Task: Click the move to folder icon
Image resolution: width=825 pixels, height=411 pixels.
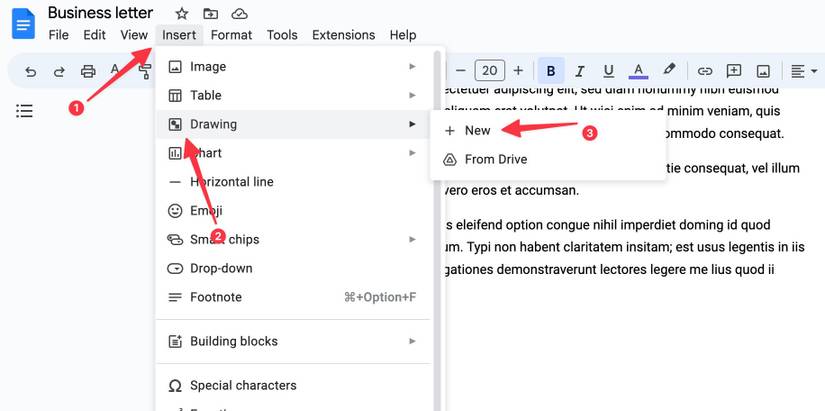Action: [210, 14]
